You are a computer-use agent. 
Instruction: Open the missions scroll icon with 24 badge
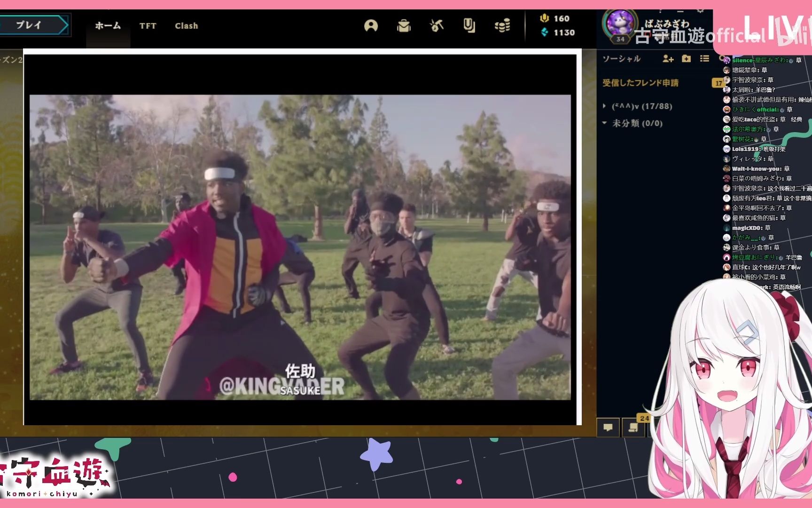click(x=633, y=428)
